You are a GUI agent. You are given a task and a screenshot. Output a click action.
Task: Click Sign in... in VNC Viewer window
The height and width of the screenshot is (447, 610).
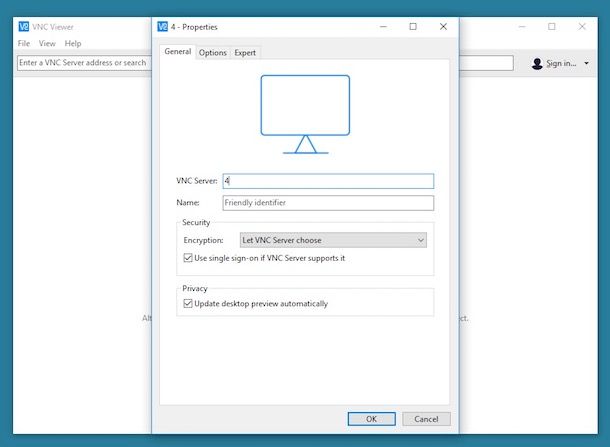click(561, 63)
